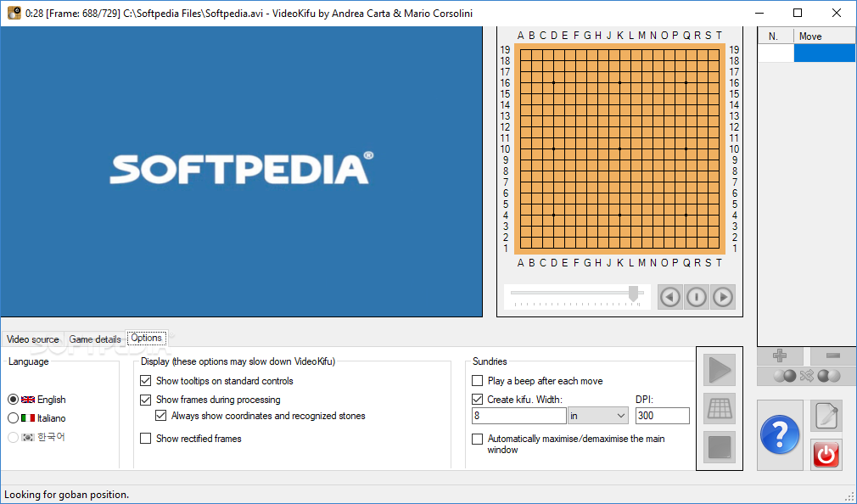Viewport: 857px width, 504px height.
Task: Stop processing with the square stop button
Action: point(720,447)
